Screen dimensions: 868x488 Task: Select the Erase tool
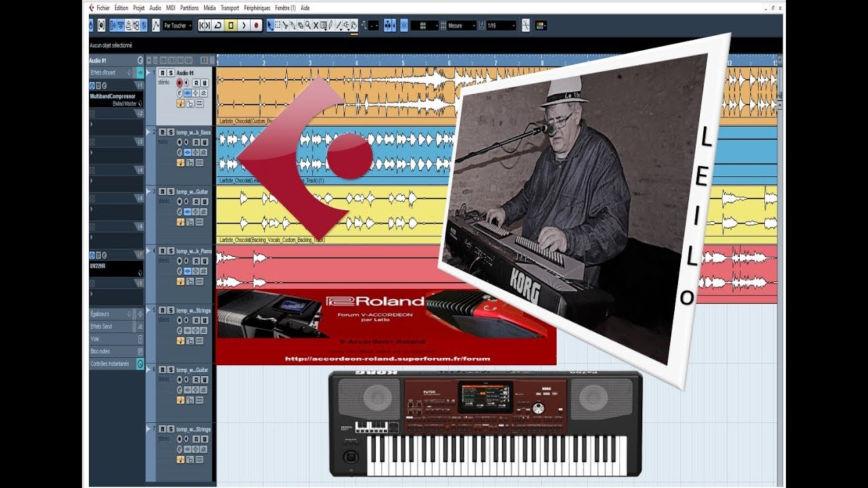pos(300,25)
